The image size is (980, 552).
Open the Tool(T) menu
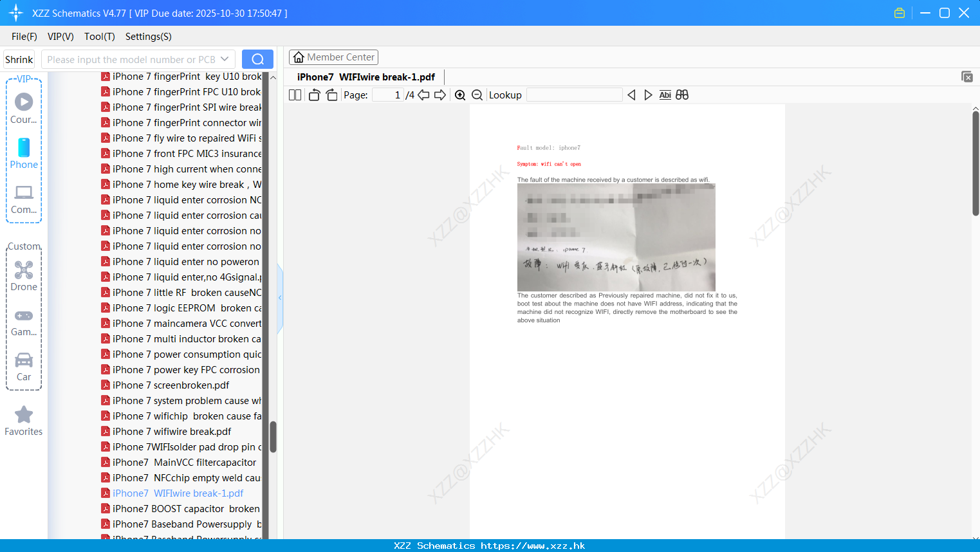pos(100,37)
